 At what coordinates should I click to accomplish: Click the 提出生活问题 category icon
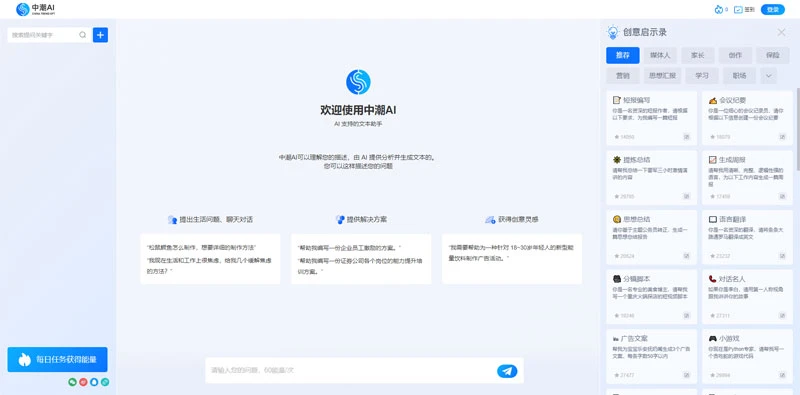pyautogui.click(x=172, y=219)
